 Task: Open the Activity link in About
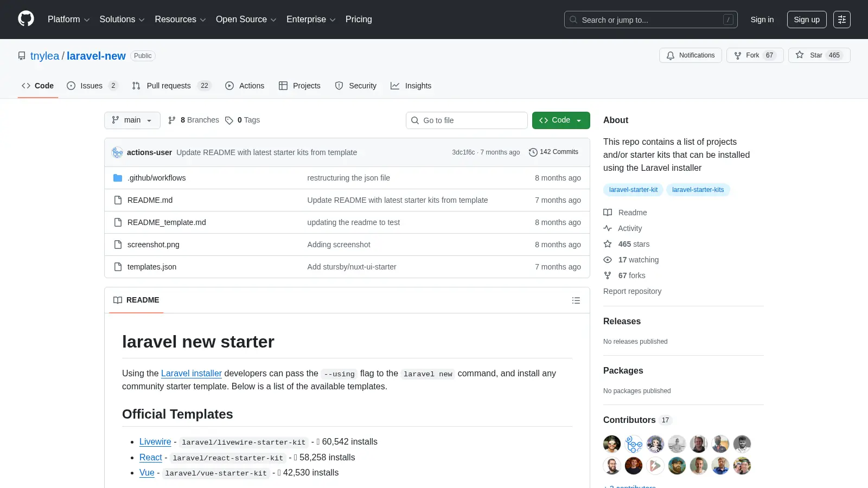(x=623, y=228)
